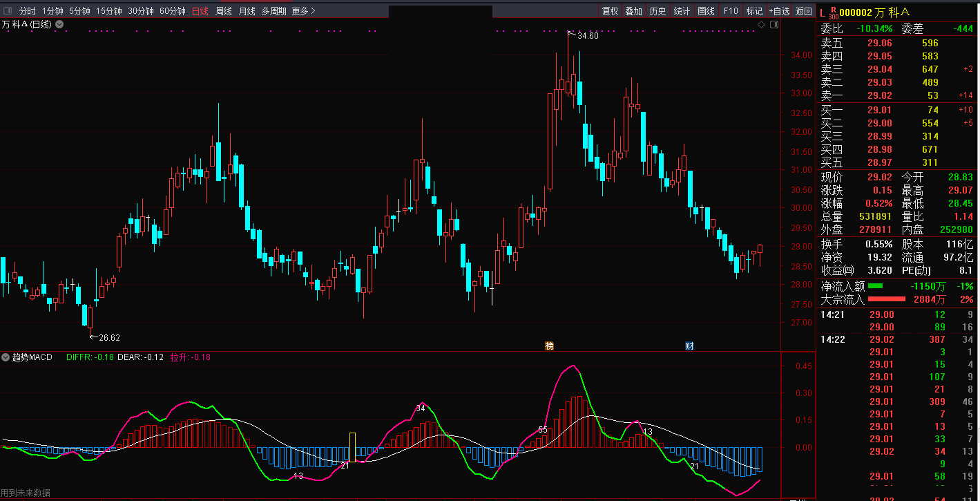This screenshot has height=501, width=980.
Task: Click the 榜 ranking marker on chart
Action: click(550, 346)
